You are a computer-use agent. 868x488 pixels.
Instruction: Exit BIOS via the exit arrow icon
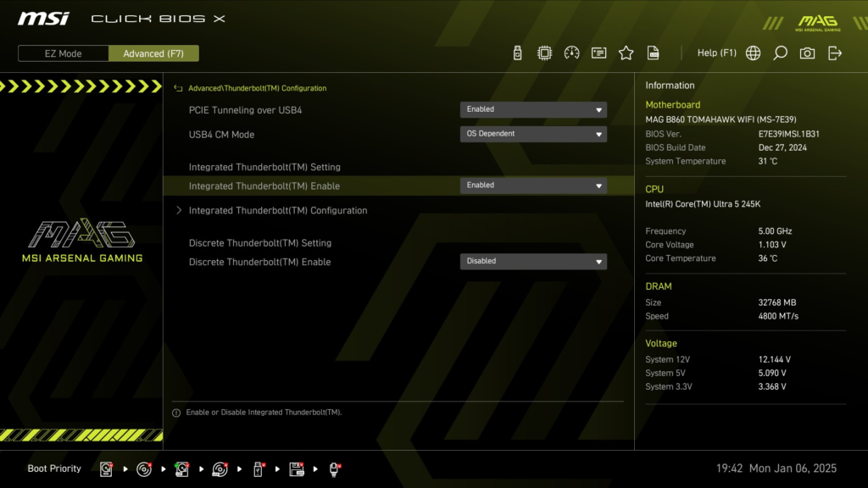(836, 53)
